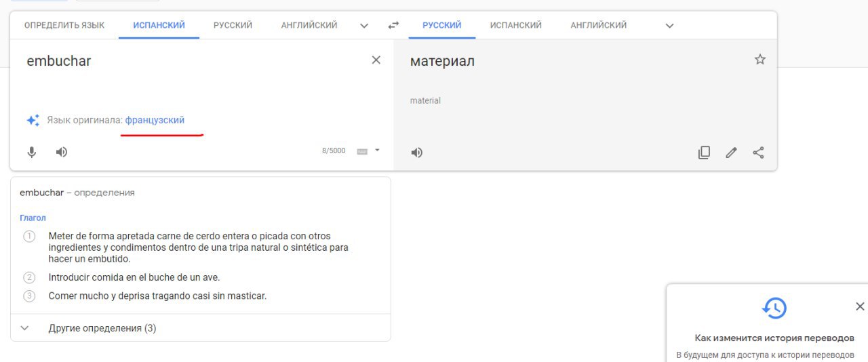Click the source text field 'embuchar'
Screen dimensions: 868x362
point(58,61)
